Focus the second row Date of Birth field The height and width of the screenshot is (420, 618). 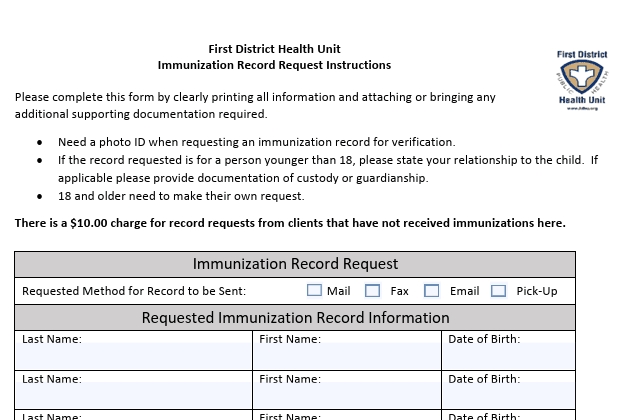pyautogui.click(x=508, y=396)
